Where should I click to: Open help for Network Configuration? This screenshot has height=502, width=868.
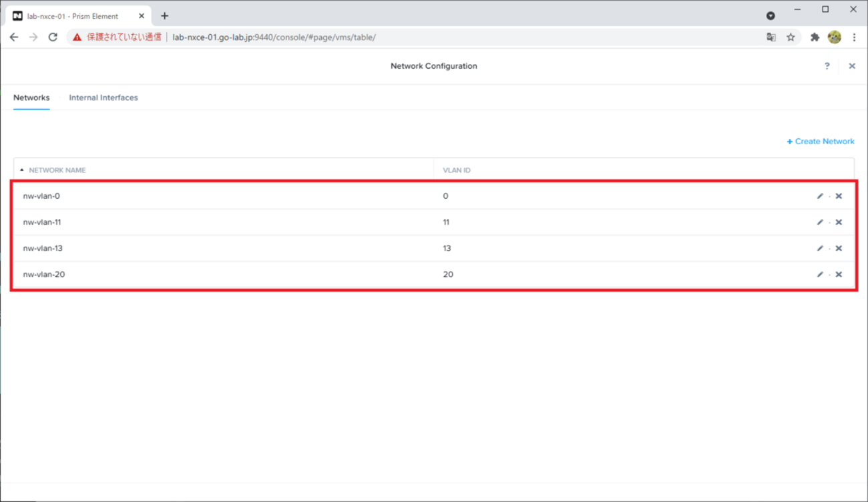(x=827, y=65)
